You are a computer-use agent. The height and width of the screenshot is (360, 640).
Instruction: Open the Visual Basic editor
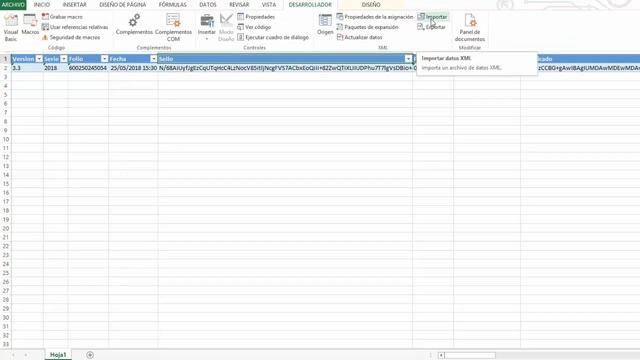coord(11,27)
